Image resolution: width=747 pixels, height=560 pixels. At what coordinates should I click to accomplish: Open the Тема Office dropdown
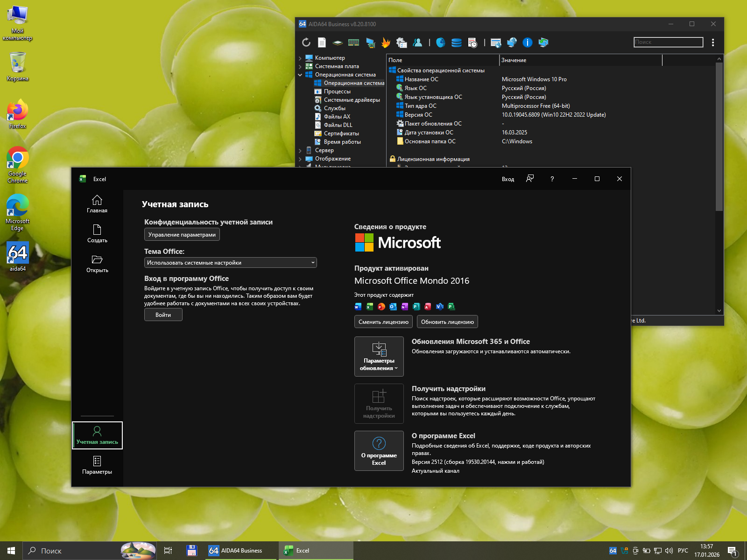pyautogui.click(x=230, y=263)
